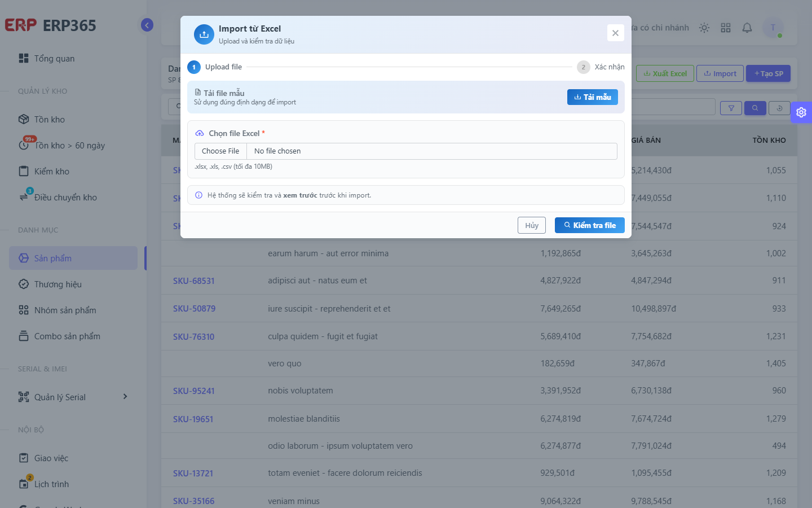Open product SKU-95241

(194, 391)
